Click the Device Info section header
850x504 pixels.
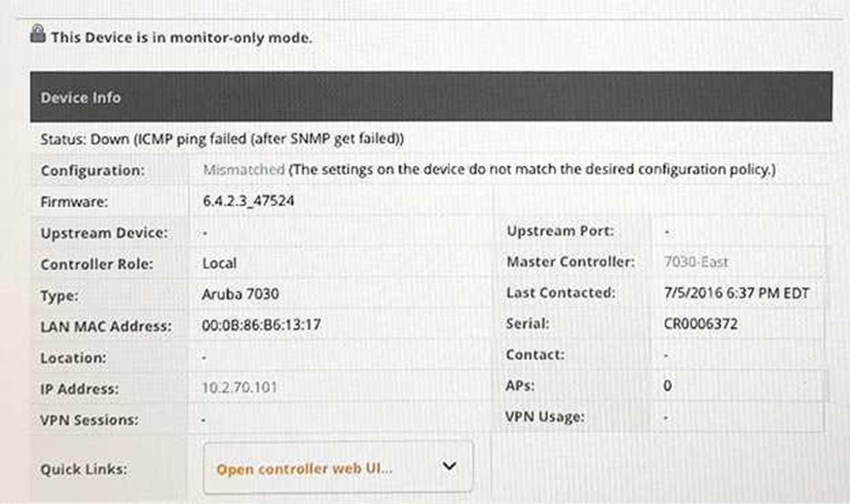click(x=81, y=97)
